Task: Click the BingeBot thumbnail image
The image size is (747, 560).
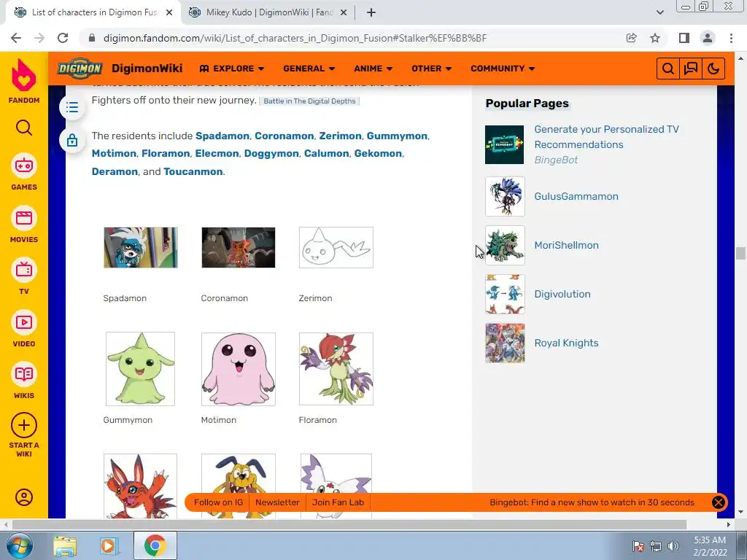Action: [x=505, y=145]
